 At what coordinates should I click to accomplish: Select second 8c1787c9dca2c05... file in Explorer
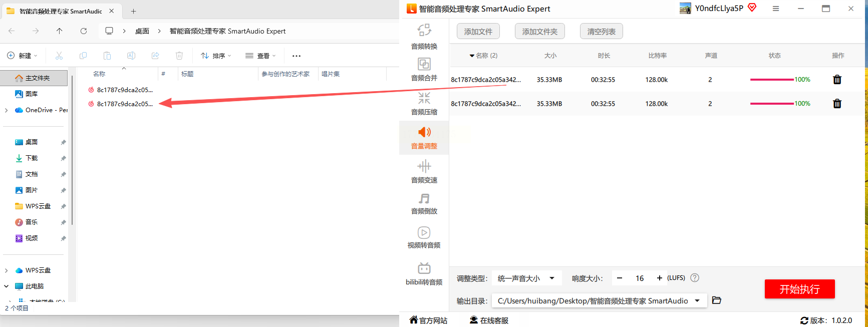point(121,104)
